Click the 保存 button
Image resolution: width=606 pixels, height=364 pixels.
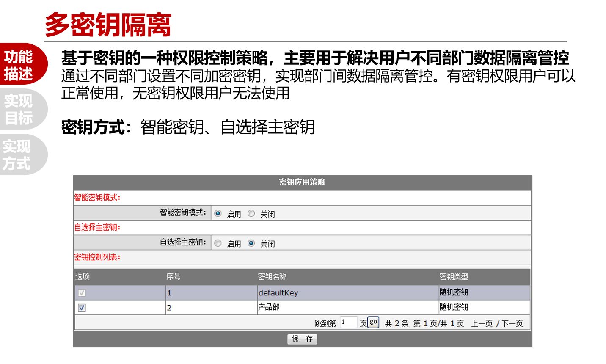pyautogui.click(x=302, y=339)
